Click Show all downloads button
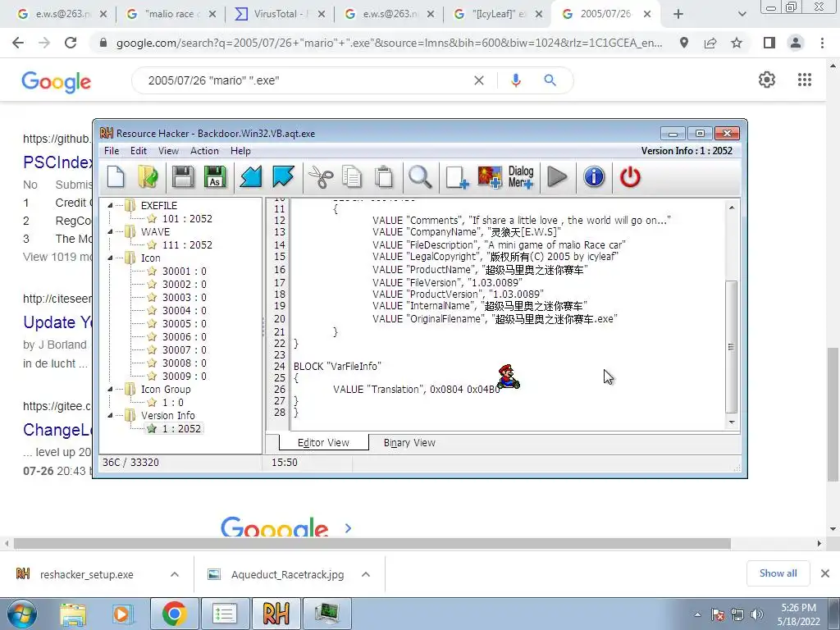 [778, 573]
